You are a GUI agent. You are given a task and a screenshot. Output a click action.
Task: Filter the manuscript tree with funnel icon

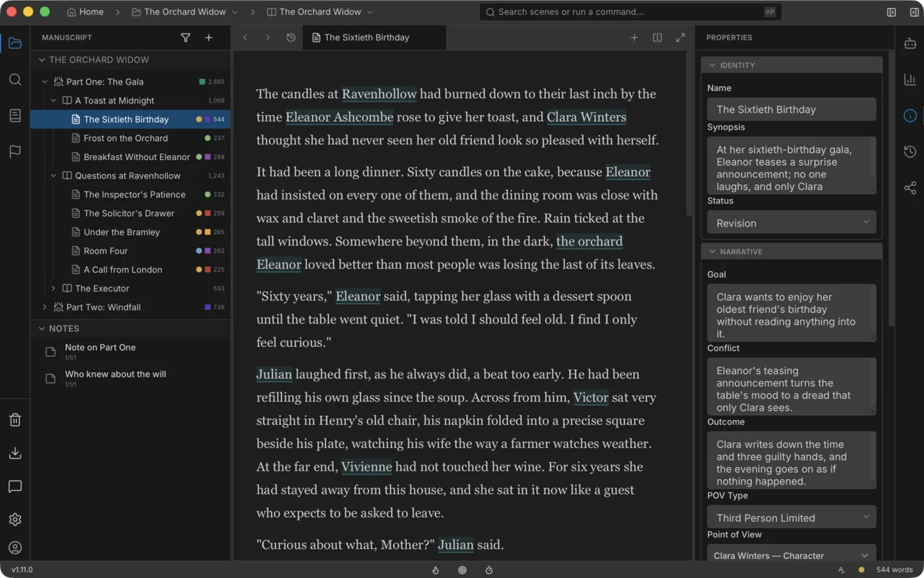tap(186, 38)
